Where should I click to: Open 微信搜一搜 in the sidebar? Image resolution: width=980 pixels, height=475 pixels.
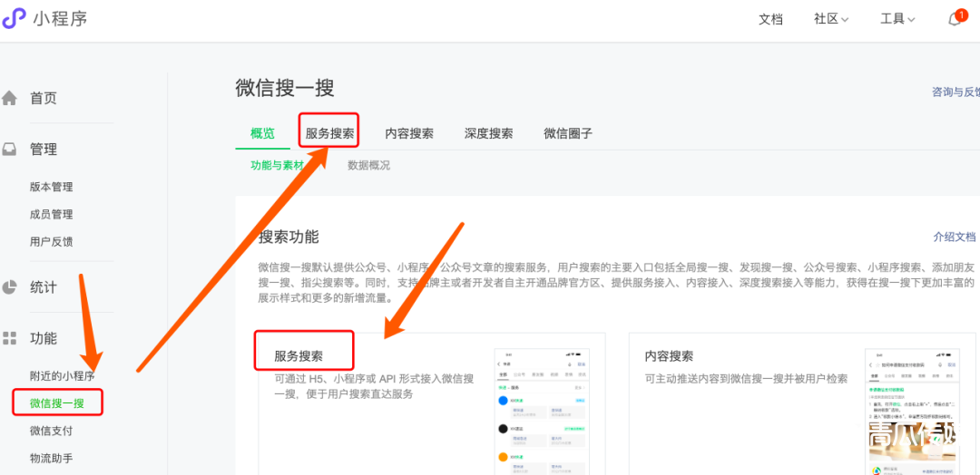tap(57, 402)
